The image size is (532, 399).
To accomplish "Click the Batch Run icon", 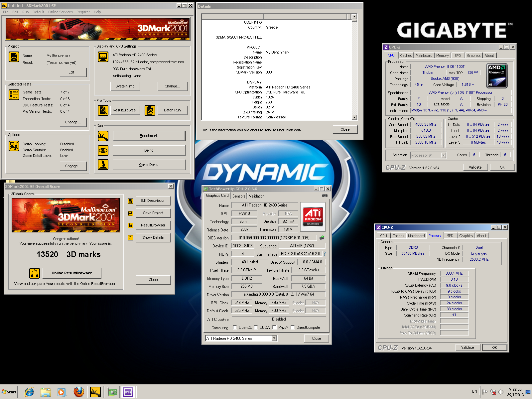I will (x=150, y=110).
